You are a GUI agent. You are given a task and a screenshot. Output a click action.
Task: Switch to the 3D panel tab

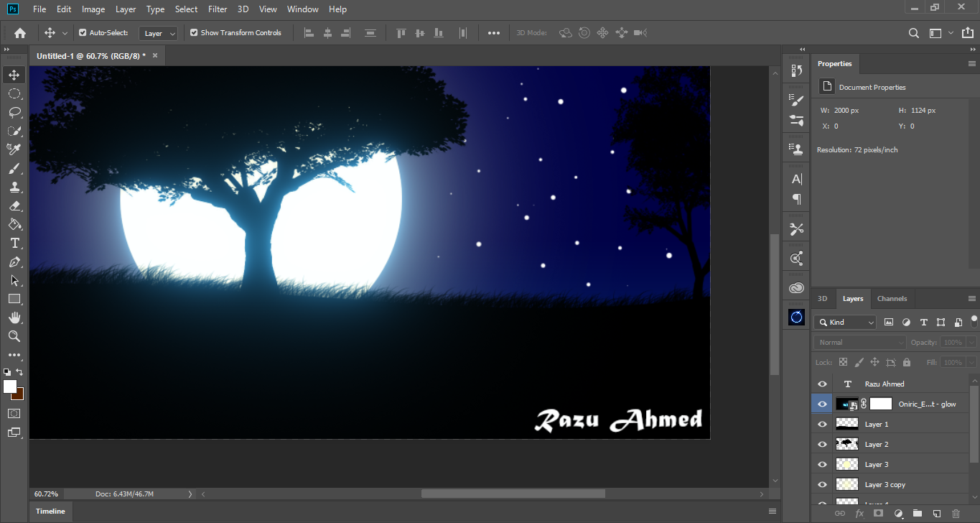[823, 299]
